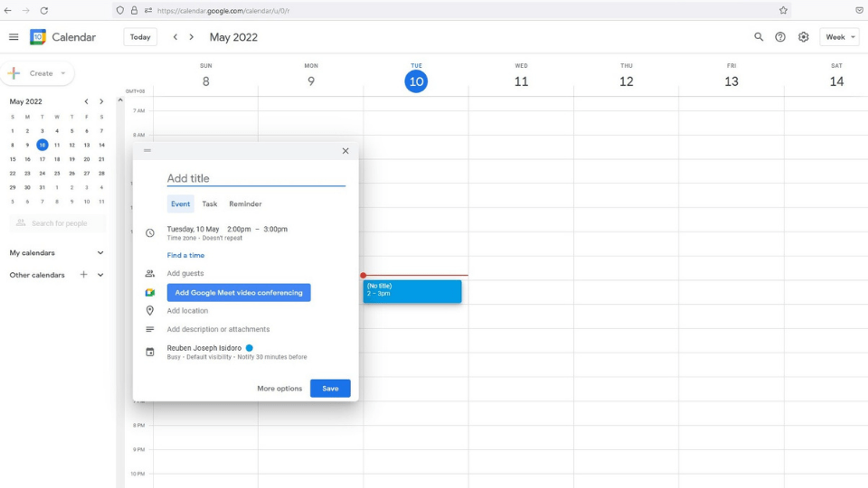Image resolution: width=868 pixels, height=488 pixels.
Task: Save the new event
Action: 330,388
